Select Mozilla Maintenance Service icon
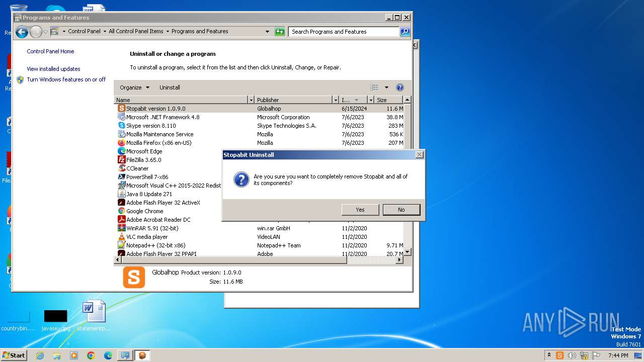Image resolution: width=644 pixels, height=362 pixels. click(121, 134)
